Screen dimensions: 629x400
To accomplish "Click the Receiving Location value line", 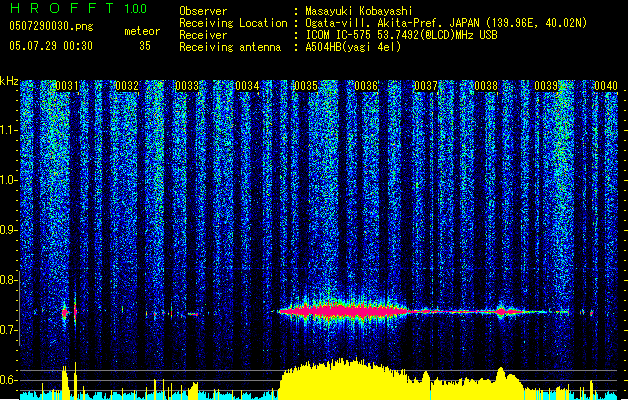I will [x=446, y=23].
